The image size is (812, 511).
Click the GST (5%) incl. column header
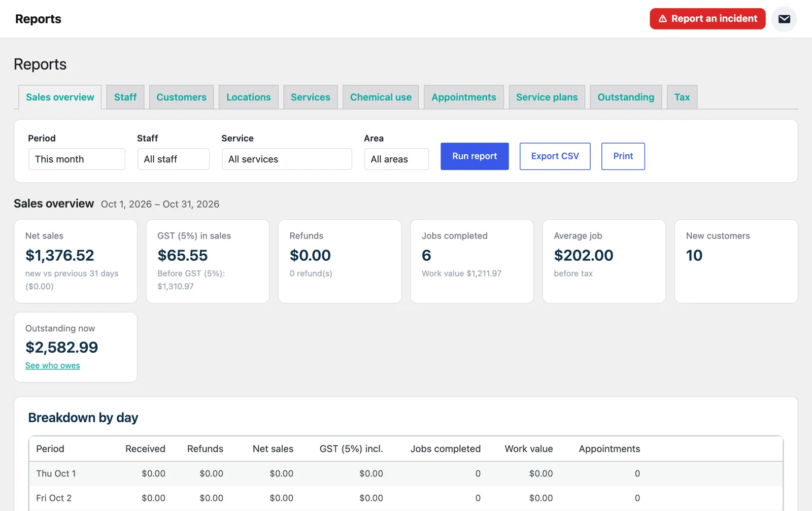[x=351, y=449]
